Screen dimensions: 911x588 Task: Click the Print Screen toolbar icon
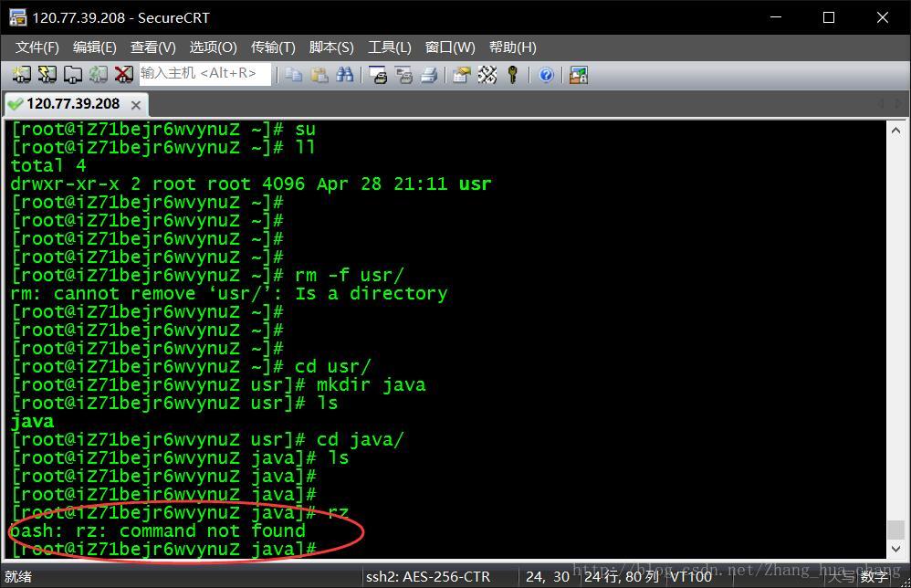(x=378, y=74)
